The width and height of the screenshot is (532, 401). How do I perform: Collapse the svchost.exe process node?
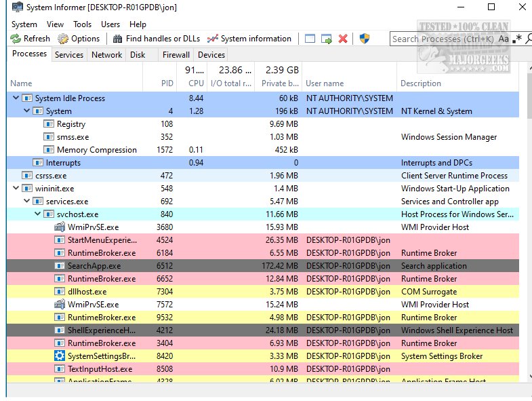[x=37, y=214]
